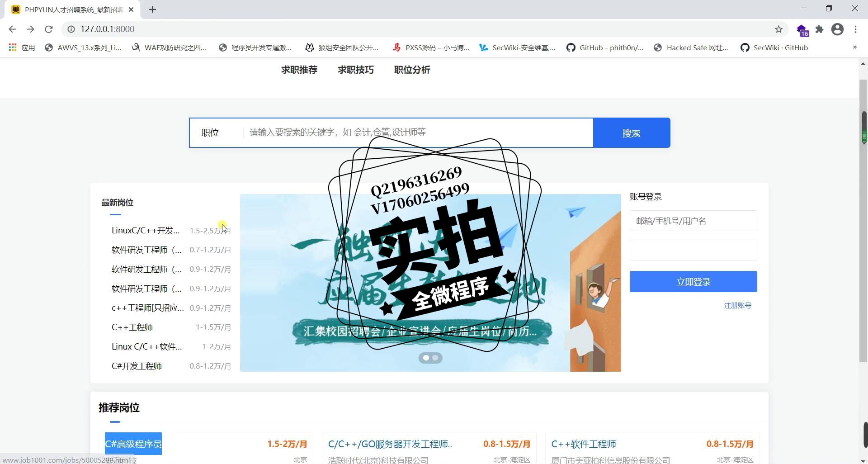Open the c++工程师[只招应... listing
This screenshot has height=464, width=868.
[148, 308]
